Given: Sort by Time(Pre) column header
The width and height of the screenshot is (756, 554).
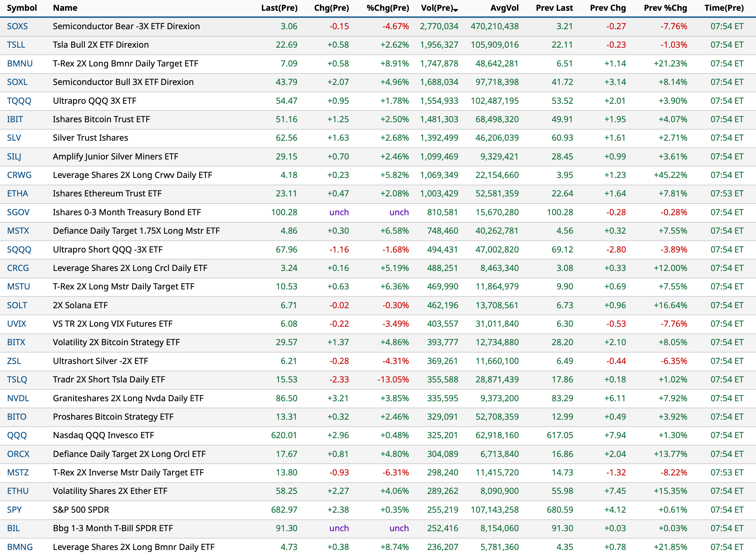Looking at the screenshot, I should (724, 8).
